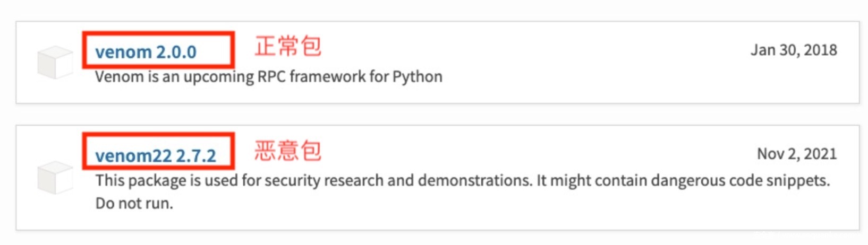Click the 'Do not run.' warning line
868x245 pixels.
point(134,203)
